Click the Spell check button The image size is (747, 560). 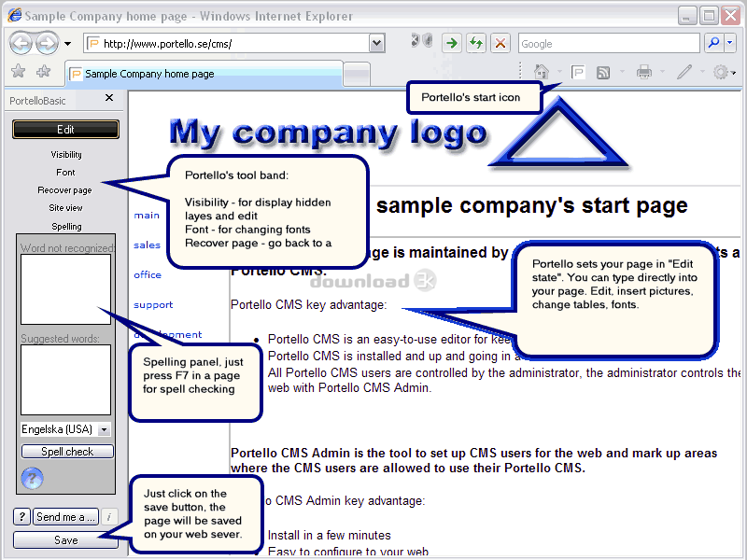click(67, 452)
